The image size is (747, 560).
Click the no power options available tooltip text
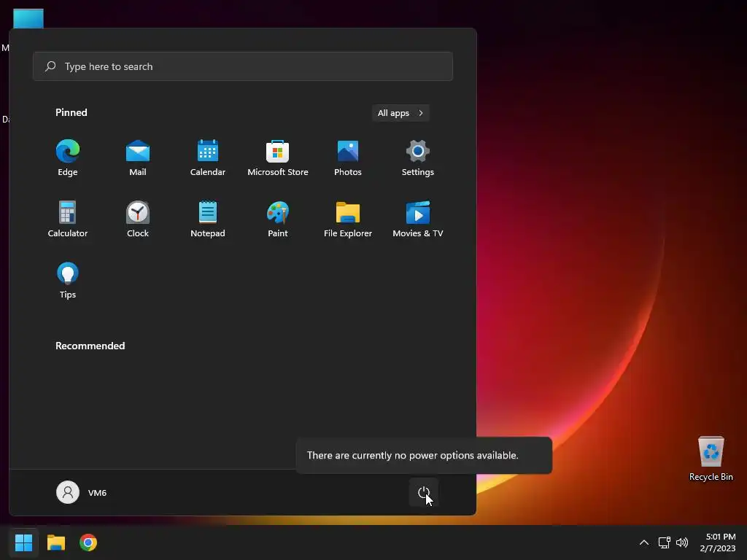coord(413,455)
